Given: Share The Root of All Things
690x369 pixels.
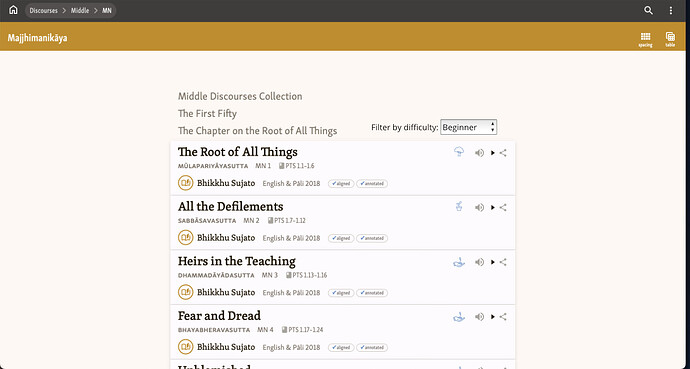Looking at the screenshot, I should coord(503,153).
